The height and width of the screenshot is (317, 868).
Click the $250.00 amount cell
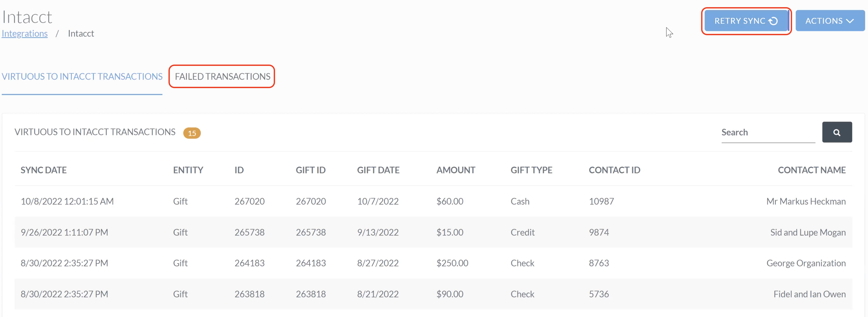tap(452, 263)
